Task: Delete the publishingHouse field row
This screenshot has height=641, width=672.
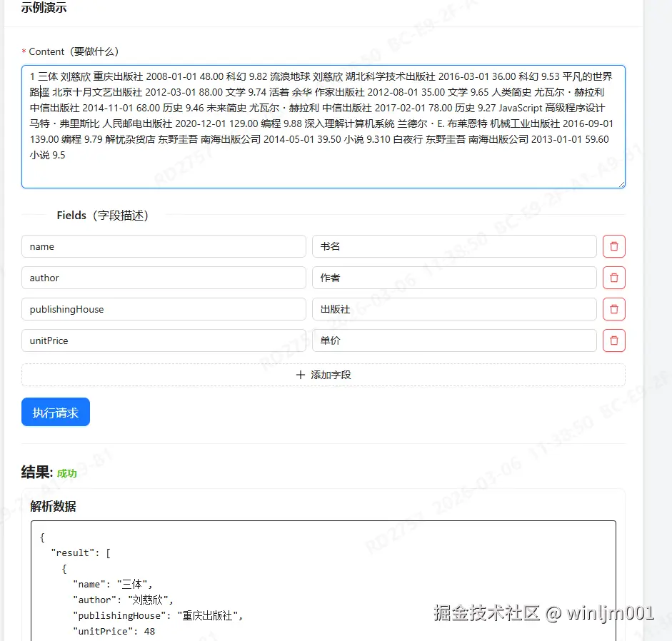Action: click(613, 309)
